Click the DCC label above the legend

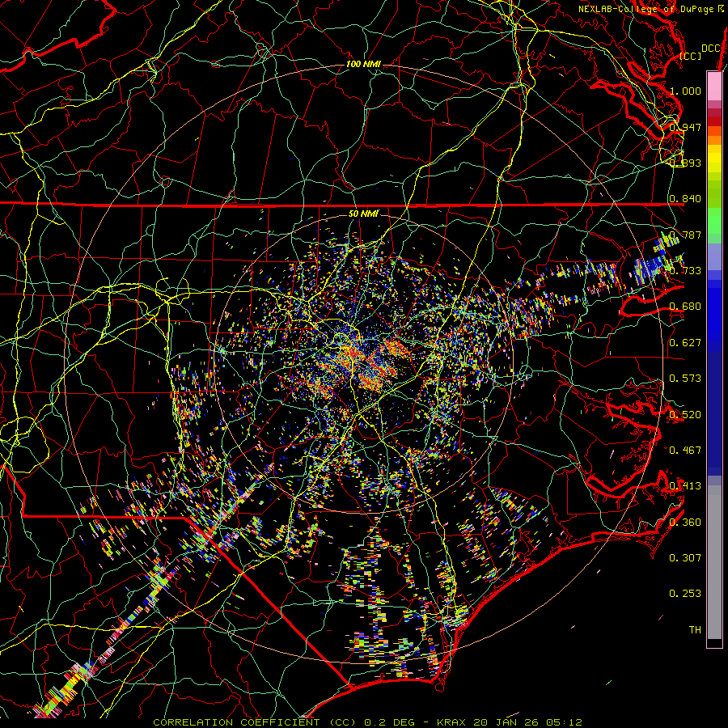point(710,49)
